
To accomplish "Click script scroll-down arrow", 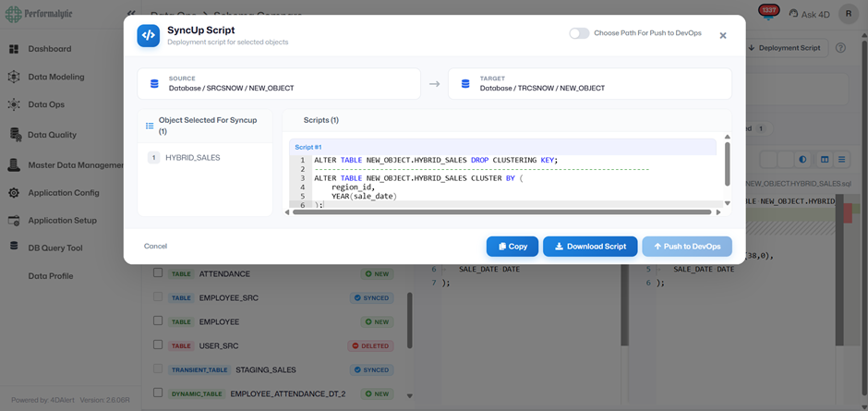I will tap(728, 203).
